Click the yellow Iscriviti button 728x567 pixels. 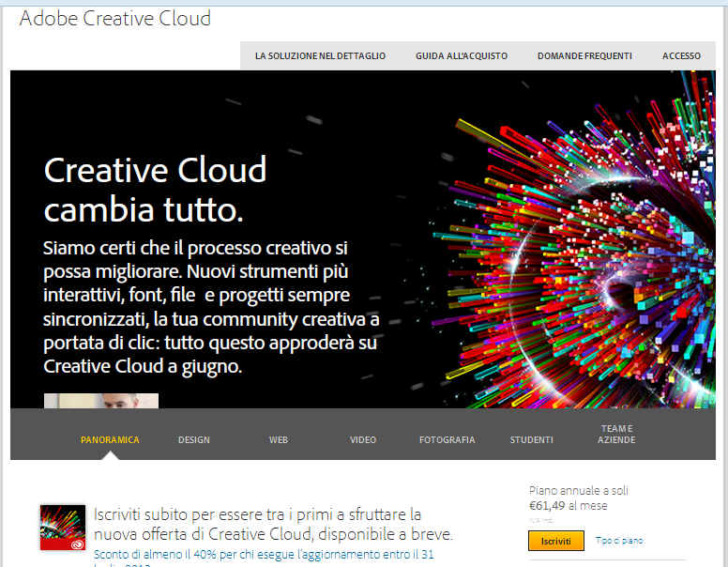[x=556, y=541]
